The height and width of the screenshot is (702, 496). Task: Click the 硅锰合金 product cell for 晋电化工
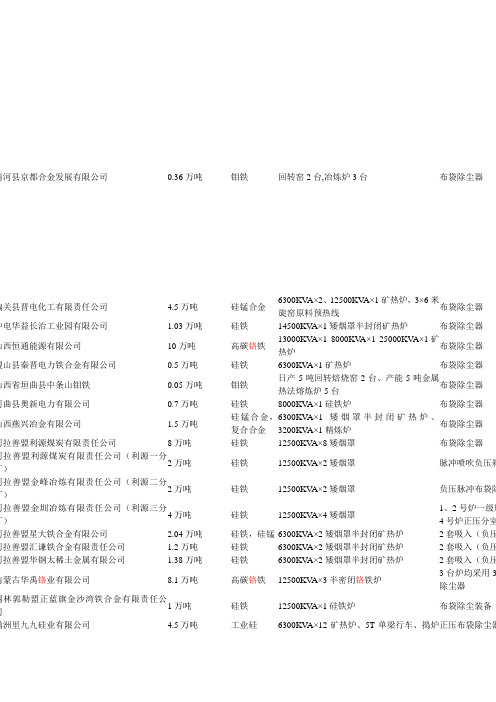(x=248, y=307)
